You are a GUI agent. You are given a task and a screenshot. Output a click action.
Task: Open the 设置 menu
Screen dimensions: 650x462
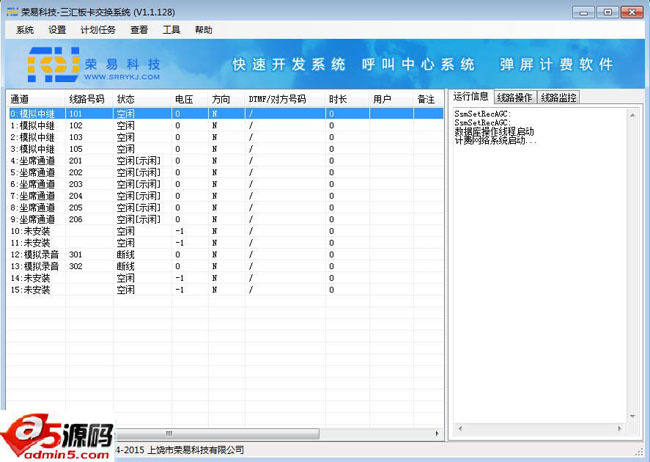(57, 30)
